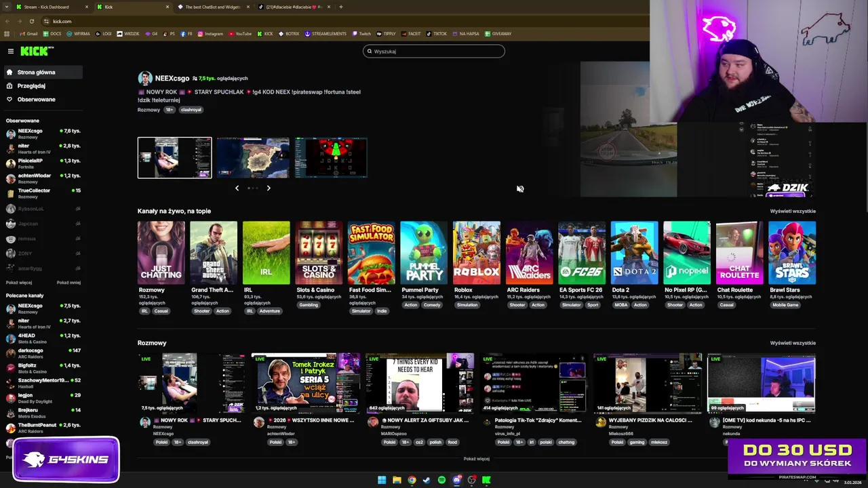Open Bigfoltz in recommended channels

pos(43,368)
